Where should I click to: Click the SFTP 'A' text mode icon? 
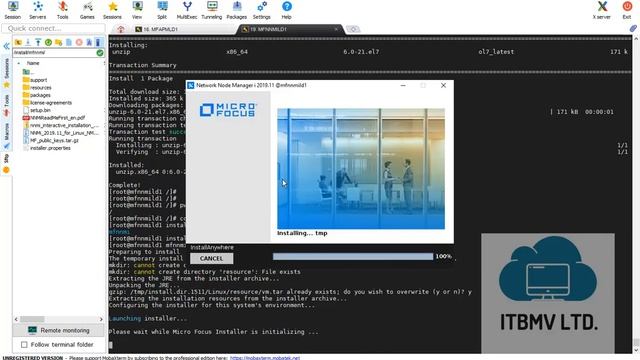[x=89, y=42]
